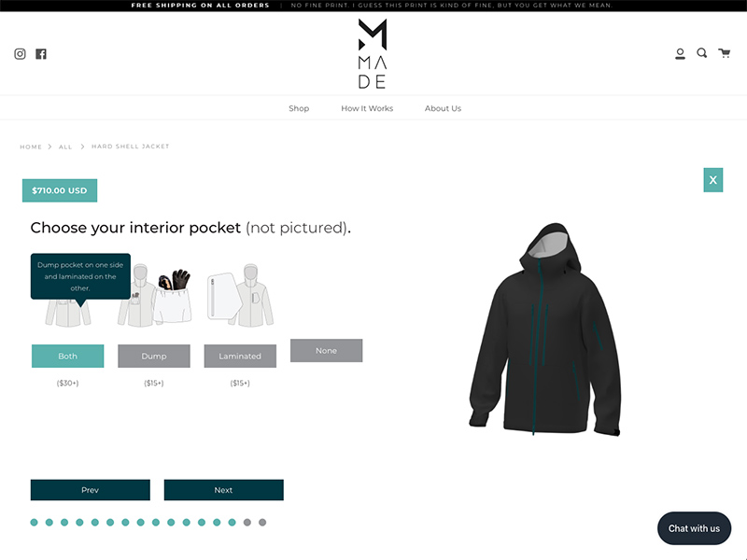This screenshot has width=747, height=560.
Task: Click the search magnifier icon
Action: [702, 53]
